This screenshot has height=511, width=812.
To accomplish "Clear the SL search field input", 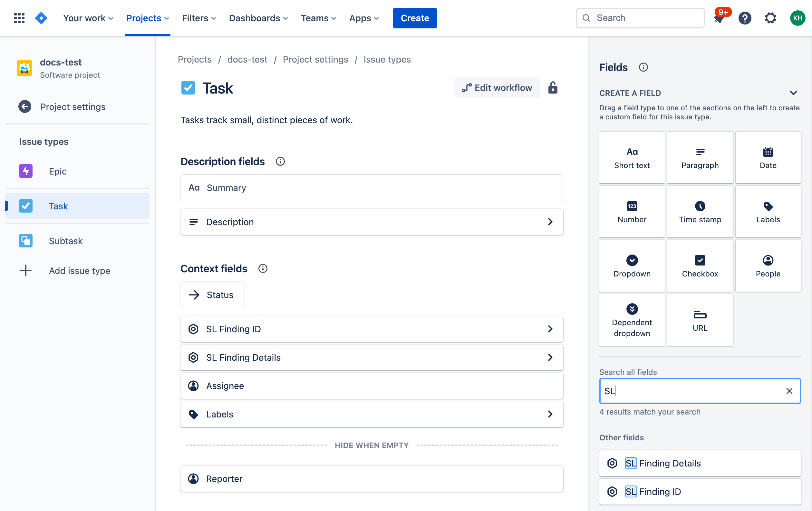I will click(788, 391).
